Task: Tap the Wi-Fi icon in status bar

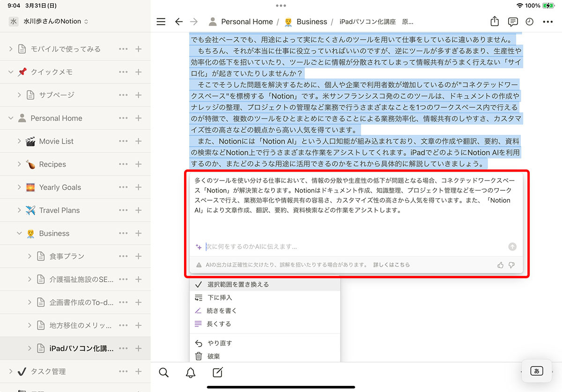Action: [x=519, y=6]
